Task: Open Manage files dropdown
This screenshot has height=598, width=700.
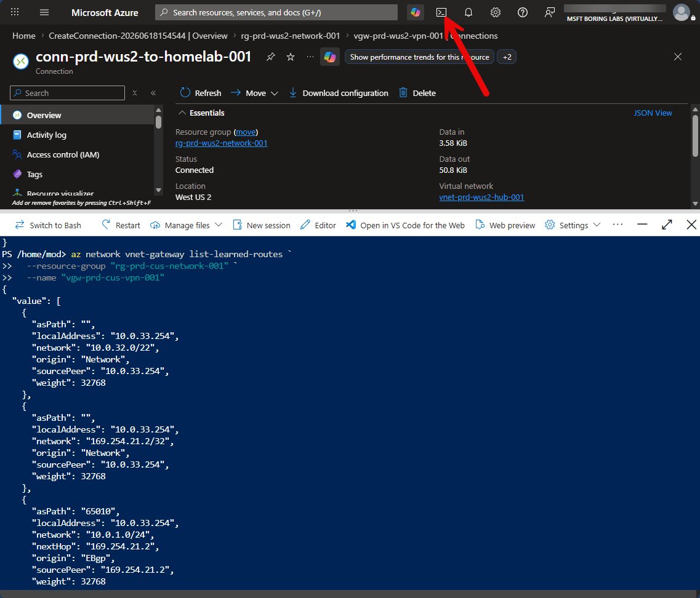Action: pyautogui.click(x=186, y=225)
